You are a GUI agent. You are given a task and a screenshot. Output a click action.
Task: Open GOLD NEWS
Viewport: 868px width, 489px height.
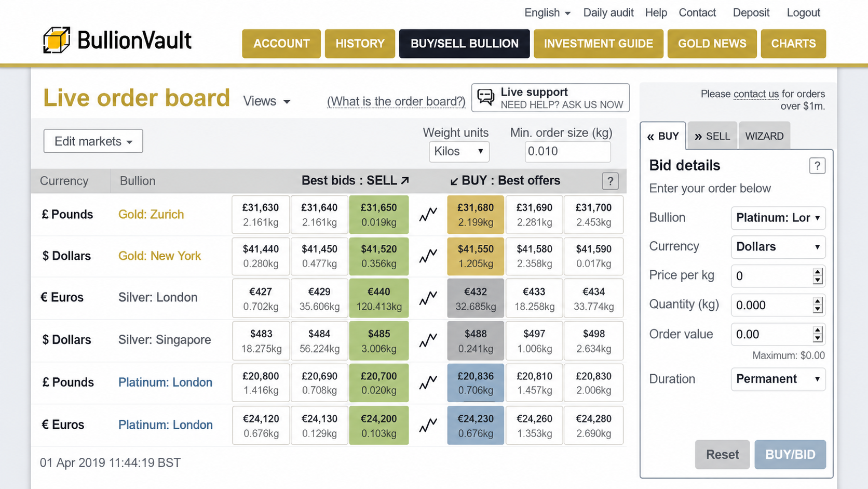click(x=712, y=44)
